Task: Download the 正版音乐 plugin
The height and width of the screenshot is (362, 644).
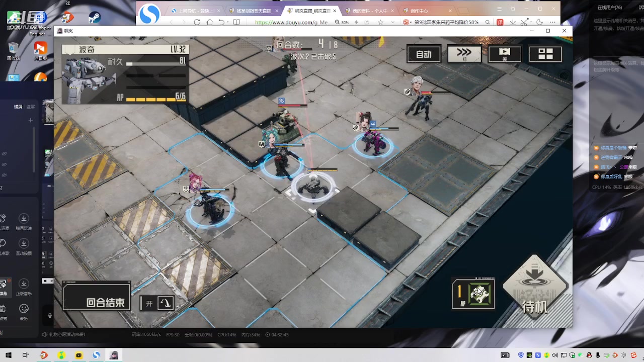Action: pos(24,287)
